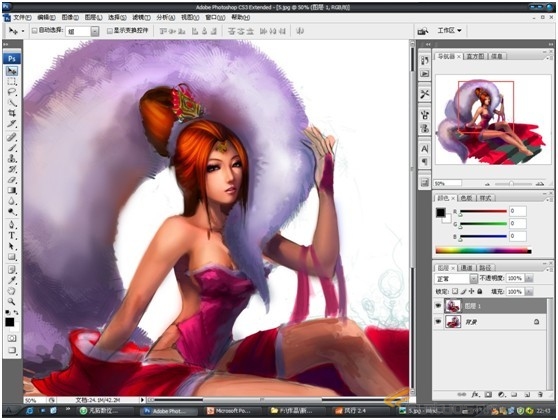Select the Healing Brush tool
Viewport: 558px width, 420px height.
[12, 137]
